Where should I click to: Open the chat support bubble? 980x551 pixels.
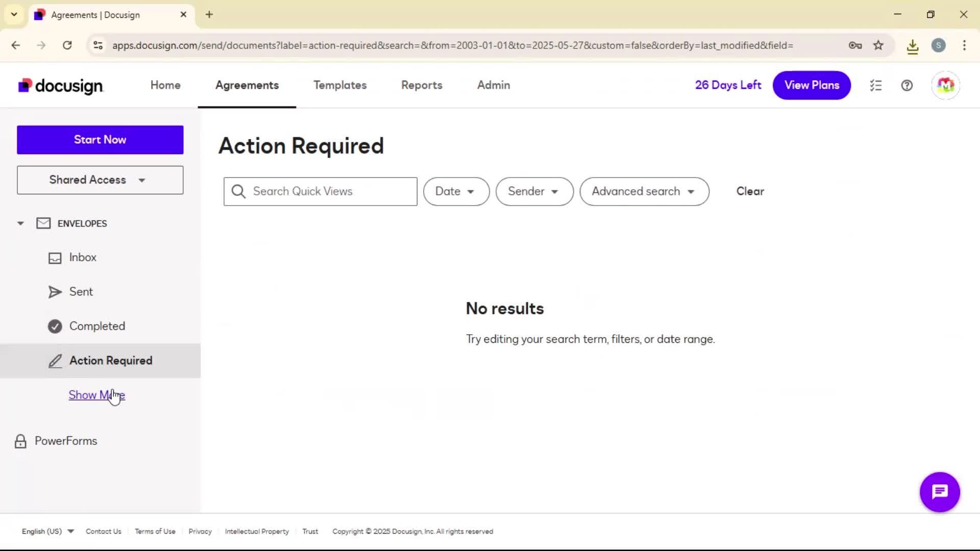pos(940,492)
